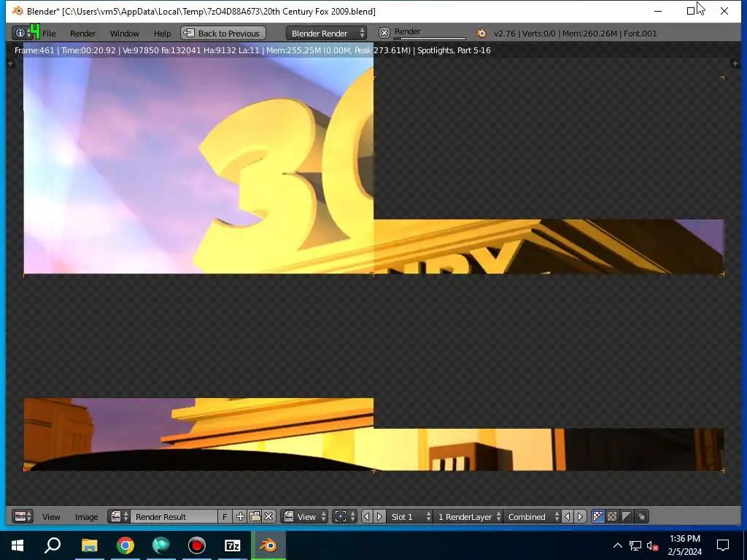Open the notification center icon
This screenshot has height=560, width=747.
coord(723,545)
